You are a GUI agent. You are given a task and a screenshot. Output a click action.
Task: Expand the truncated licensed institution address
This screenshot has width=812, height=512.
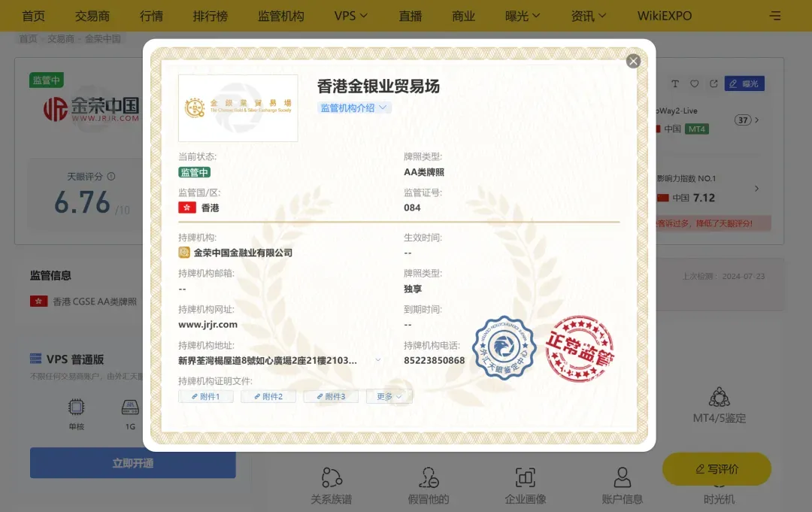point(378,360)
